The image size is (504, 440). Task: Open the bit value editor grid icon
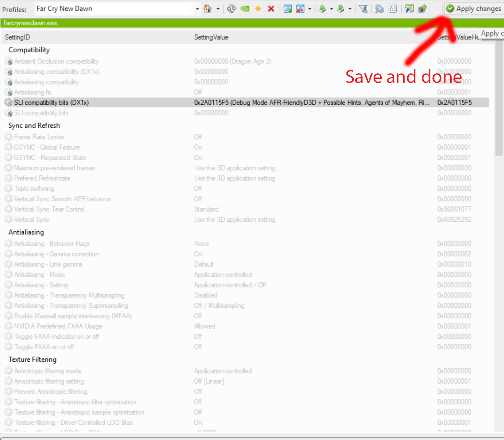[x=393, y=8]
